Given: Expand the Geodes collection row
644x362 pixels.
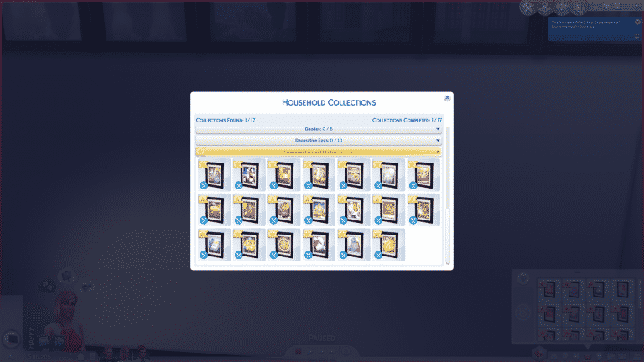Looking at the screenshot, I should (319, 129).
